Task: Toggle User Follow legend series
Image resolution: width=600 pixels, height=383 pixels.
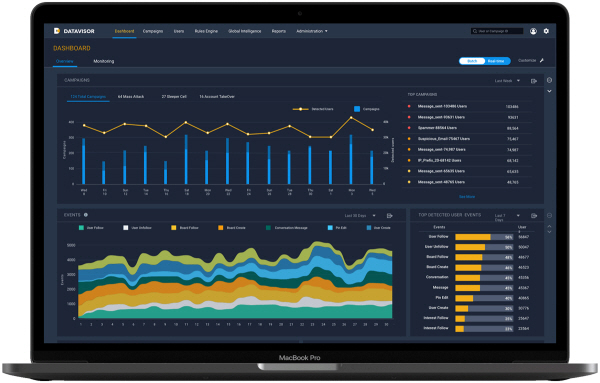Action: click(x=91, y=228)
